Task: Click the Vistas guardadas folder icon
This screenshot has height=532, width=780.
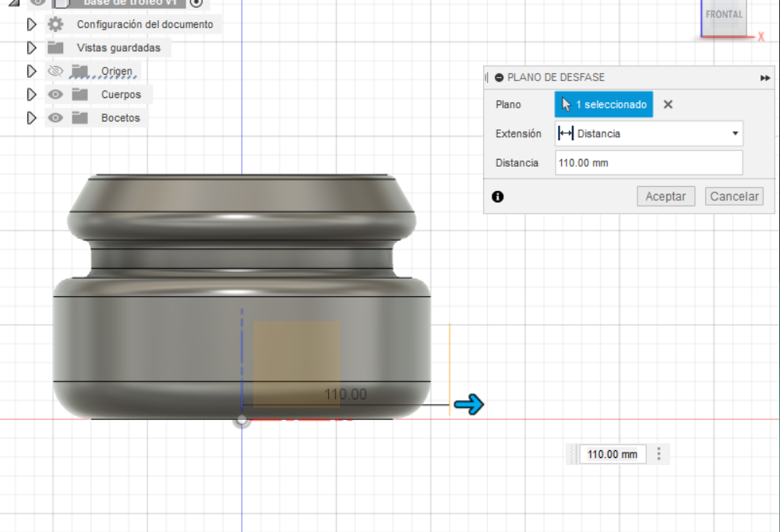Action: (55, 48)
